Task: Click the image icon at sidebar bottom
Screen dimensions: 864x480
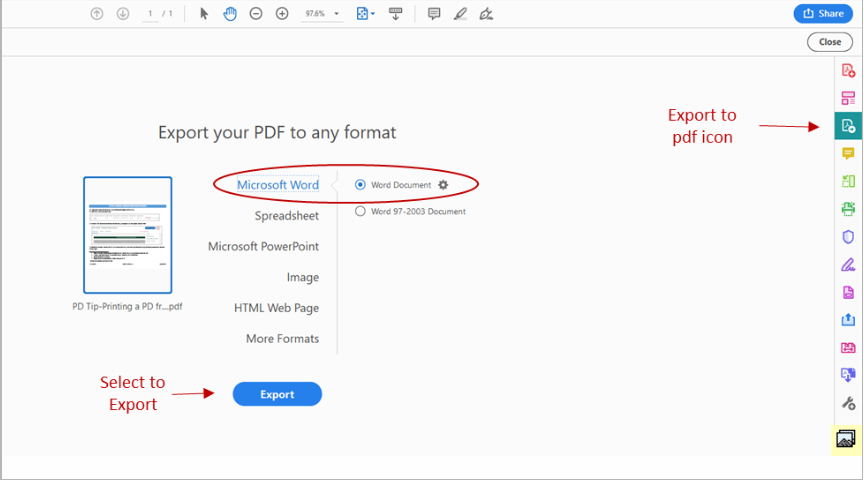Action: [846, 440]
